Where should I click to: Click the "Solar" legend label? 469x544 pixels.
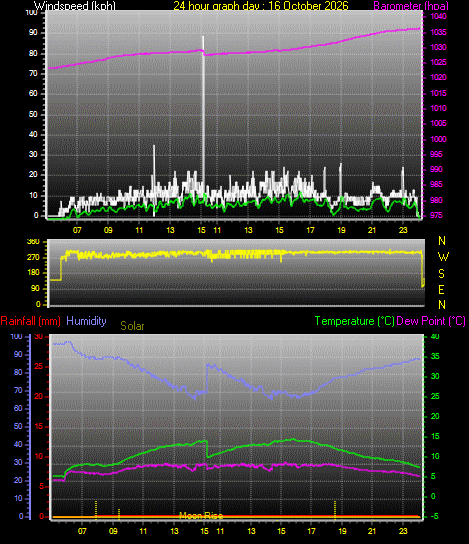132,326
